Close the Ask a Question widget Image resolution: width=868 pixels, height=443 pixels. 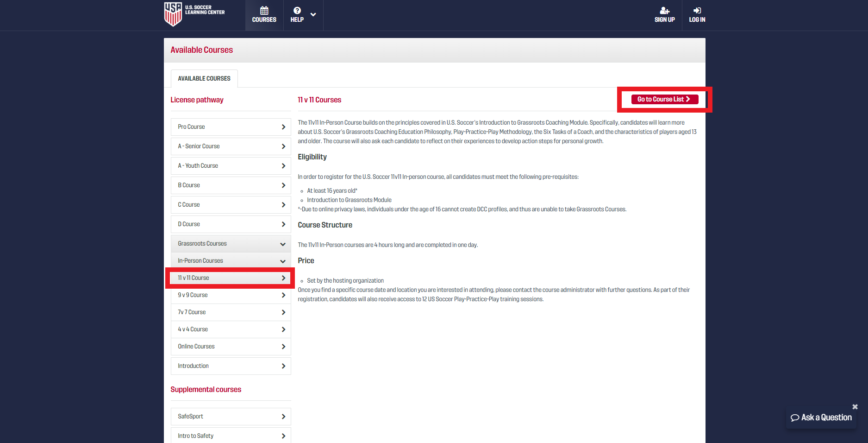click(855, 406)
